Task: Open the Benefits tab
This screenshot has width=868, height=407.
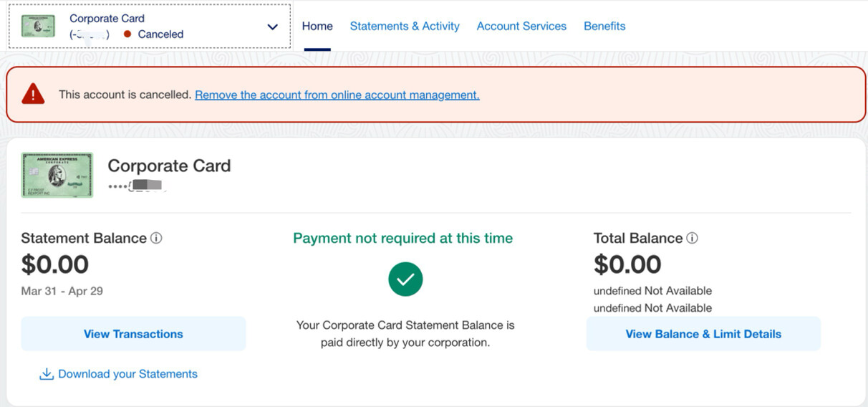Action: [x=604, y=27]
